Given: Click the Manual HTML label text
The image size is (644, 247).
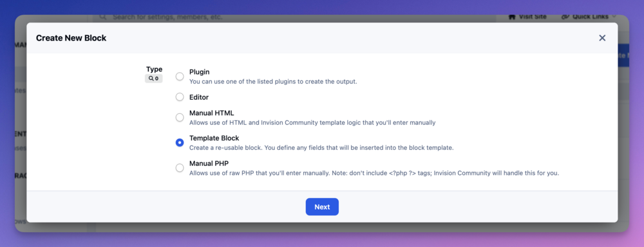Looking at the screenshot, I should [x=211, y=113].
